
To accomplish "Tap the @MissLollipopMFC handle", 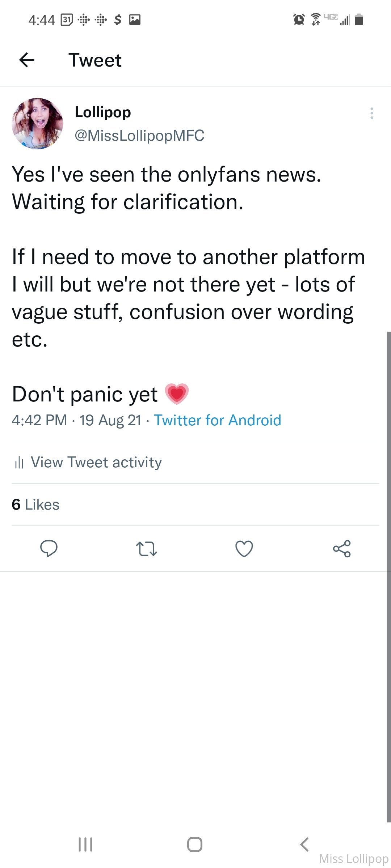I will [x=139, y=136].
